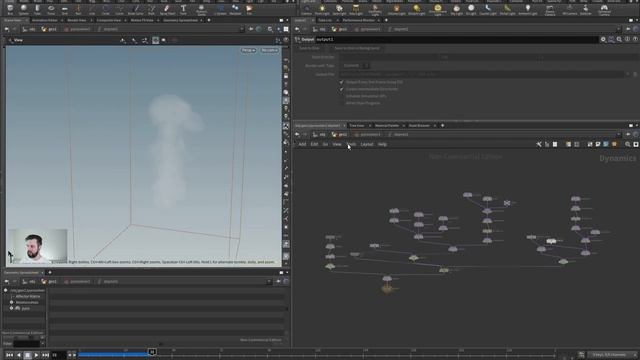
Task: Open network editor tools wrench icon
Action: click(x=539, y=144)
